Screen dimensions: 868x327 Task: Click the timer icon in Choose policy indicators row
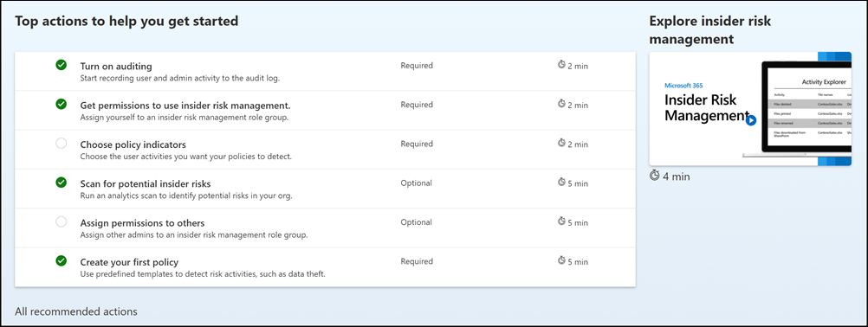(x=561, y=144)
